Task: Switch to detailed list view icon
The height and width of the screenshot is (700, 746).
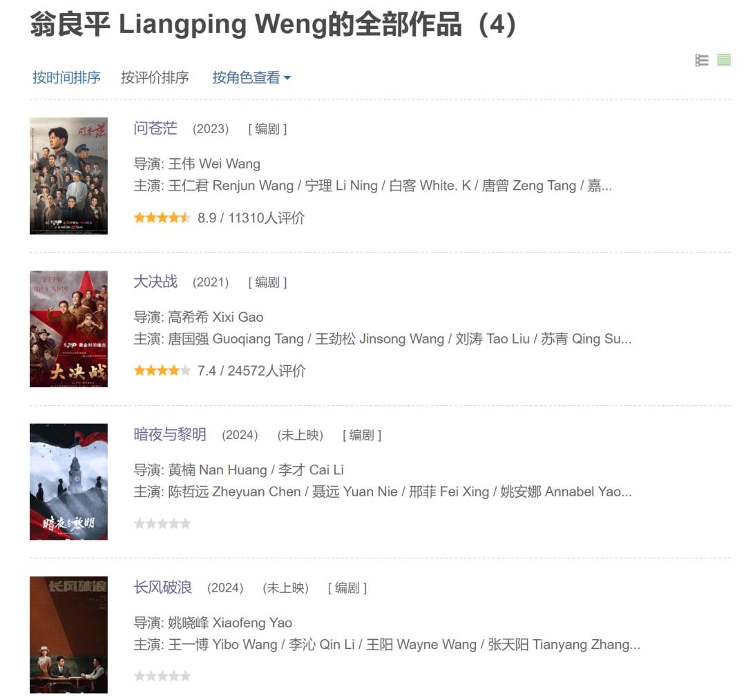Action: click(x=702, y=60)
